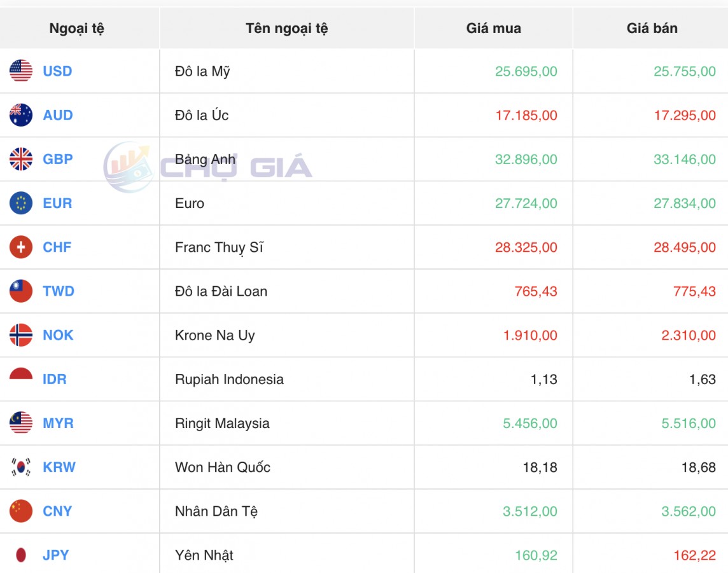Click the KRW South Korean flag icon
The image size is (728, 573).
(20, 467)
